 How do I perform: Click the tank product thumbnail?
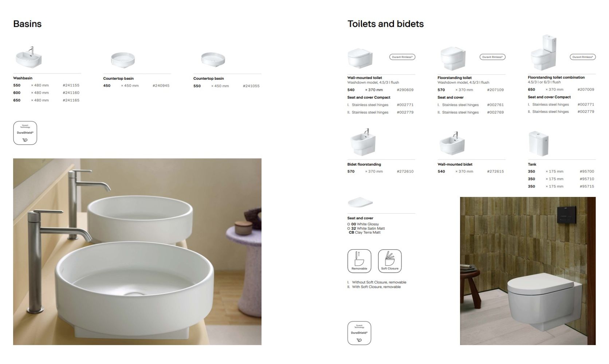[538, 144]
